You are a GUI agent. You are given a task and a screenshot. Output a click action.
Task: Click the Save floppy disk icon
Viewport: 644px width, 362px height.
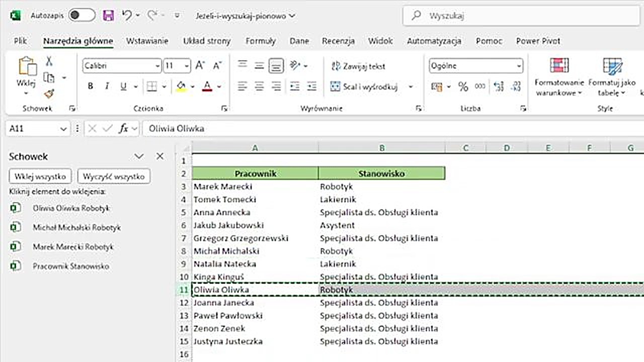(x=108, y=16)
